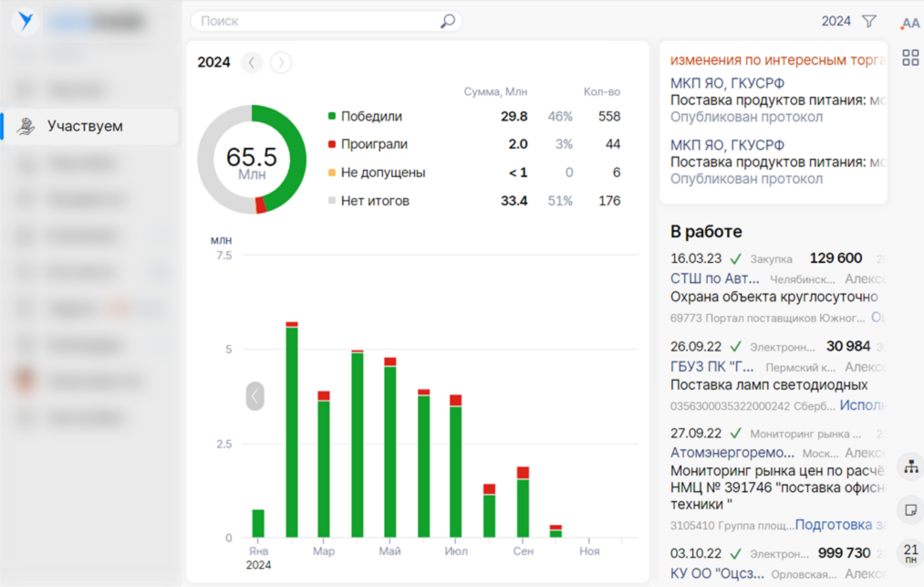The width and height of the screenshot is (924, 587).
Task: Click the tallest green bar in chart
Action: 292,431
